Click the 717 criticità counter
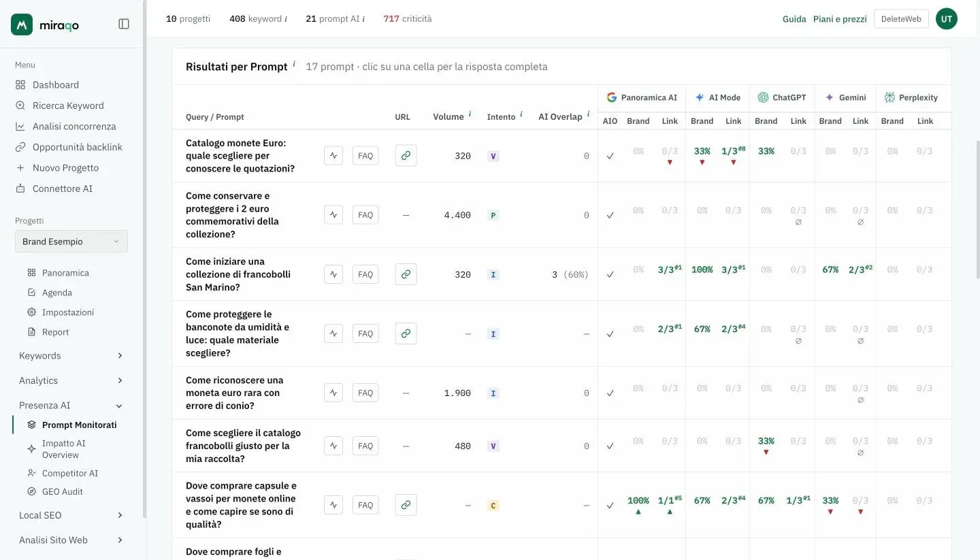This screenshot has width=980, height=560. click(x=407, y=19)
